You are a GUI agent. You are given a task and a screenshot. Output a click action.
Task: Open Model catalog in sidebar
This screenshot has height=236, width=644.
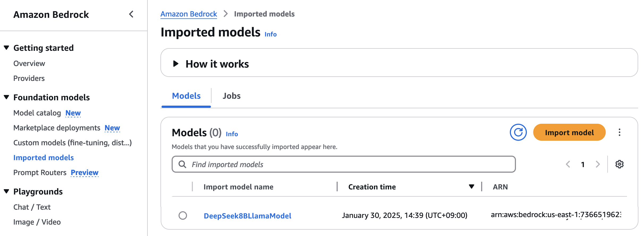[37, 113]
